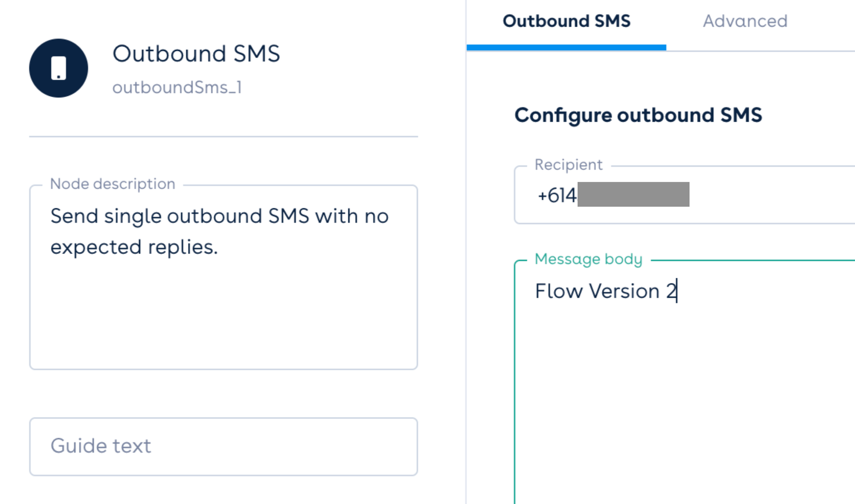Click the "+614" prefix in Recipient
Image resolution: width=855 pixels, height=504 pixels.
point(557,195)
